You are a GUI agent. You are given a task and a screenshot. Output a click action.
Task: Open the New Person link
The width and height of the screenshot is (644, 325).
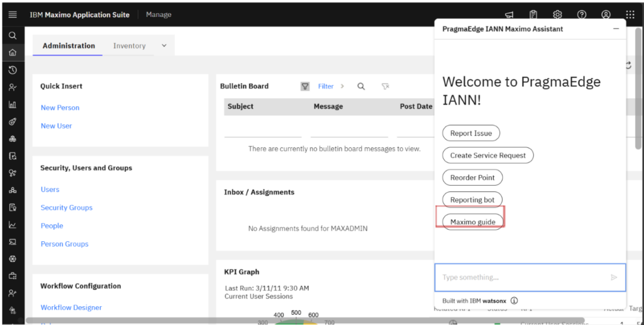coord(60,108)
